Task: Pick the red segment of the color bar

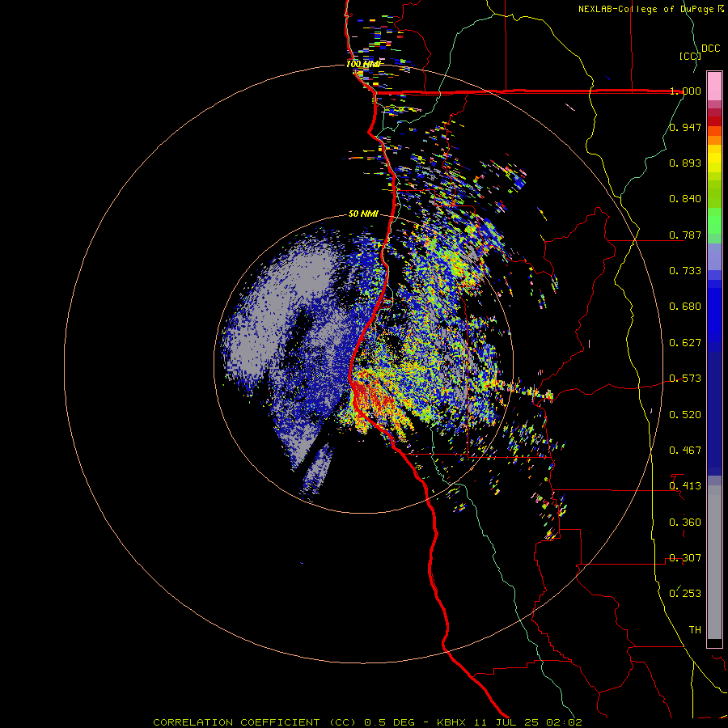Action: pyautogui.click(x=714, y=121)
